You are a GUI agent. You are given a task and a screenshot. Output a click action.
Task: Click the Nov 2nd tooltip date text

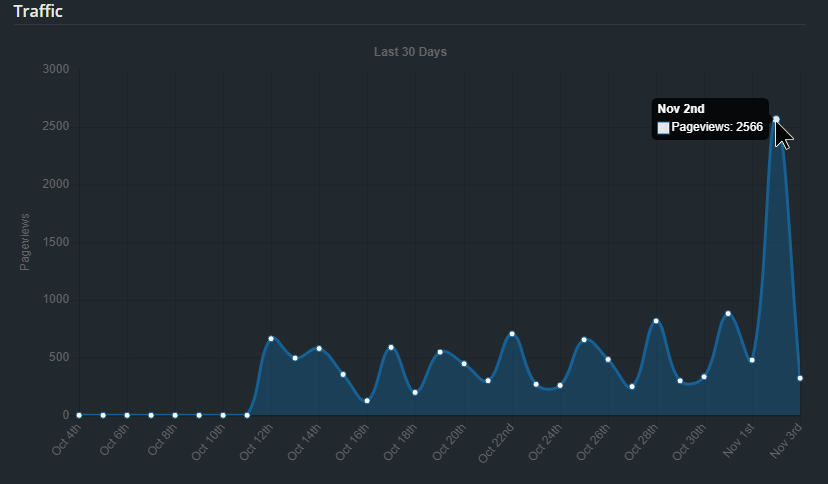[681, 109]
